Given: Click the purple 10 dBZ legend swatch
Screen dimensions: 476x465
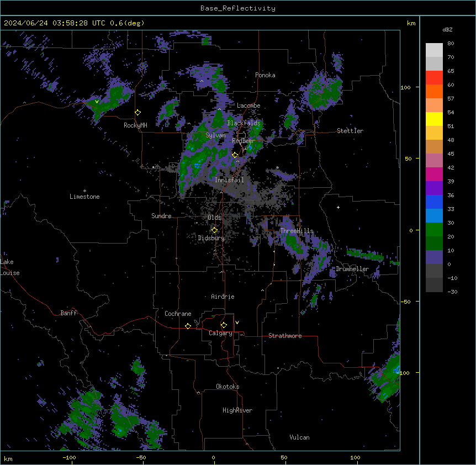Looking at the screenshot, I should tap(434, 257).
